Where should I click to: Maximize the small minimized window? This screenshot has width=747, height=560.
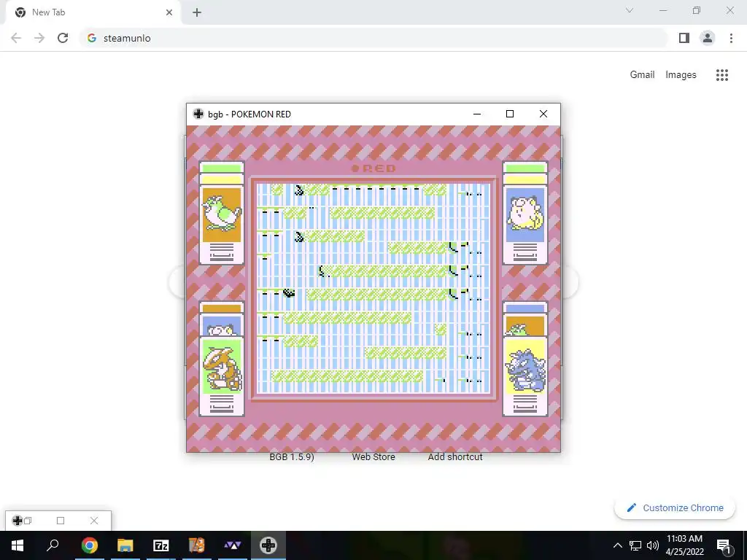tap(61, 521)
